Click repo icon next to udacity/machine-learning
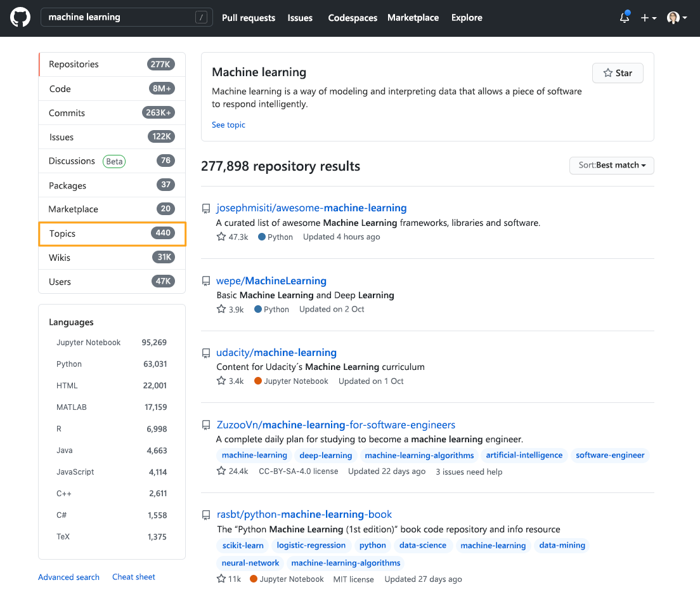 [x=206, y=353]
